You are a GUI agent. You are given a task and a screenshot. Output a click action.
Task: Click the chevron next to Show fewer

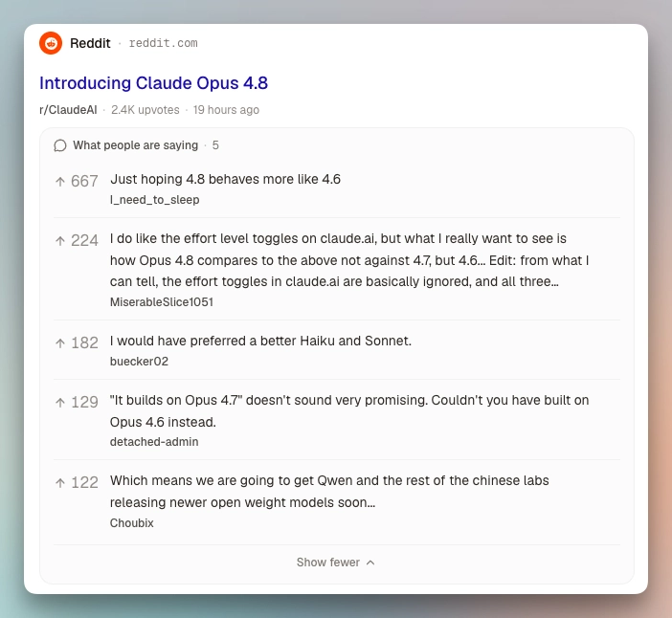point(370,563)
